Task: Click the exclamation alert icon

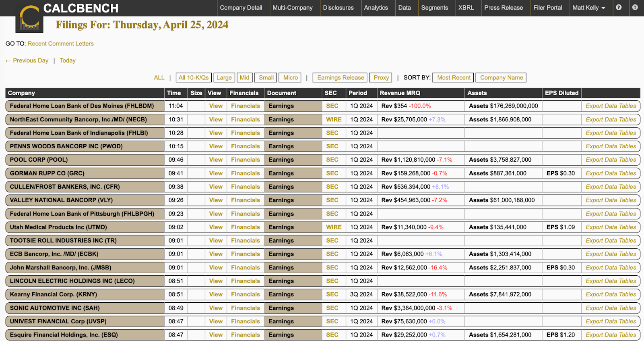Action: point(635,7)
